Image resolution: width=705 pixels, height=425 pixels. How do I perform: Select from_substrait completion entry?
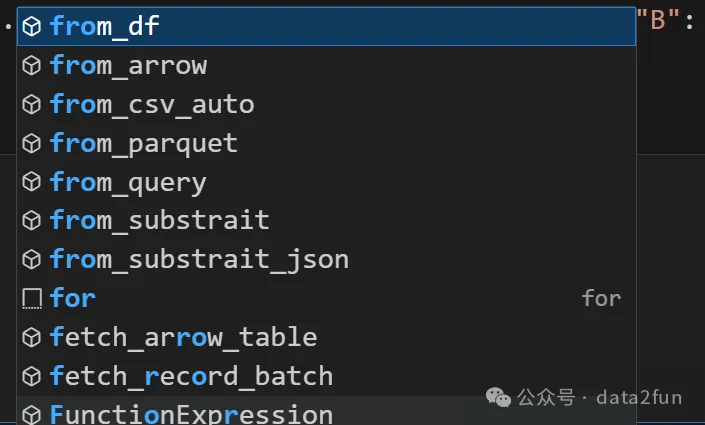159,220
